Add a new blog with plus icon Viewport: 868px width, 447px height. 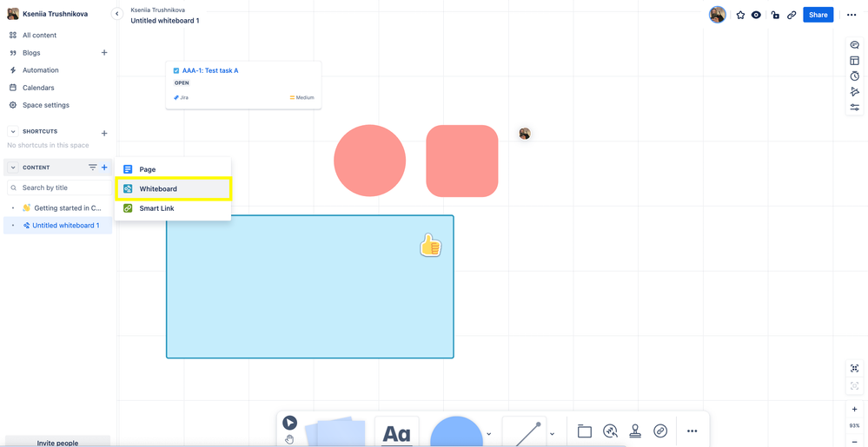pos(104,53)
